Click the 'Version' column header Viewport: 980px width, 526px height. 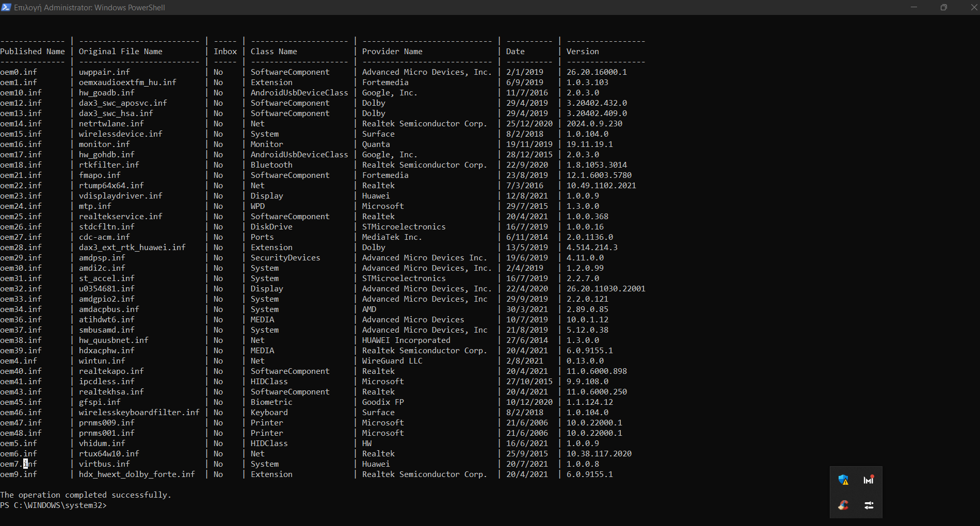[583, 52]
